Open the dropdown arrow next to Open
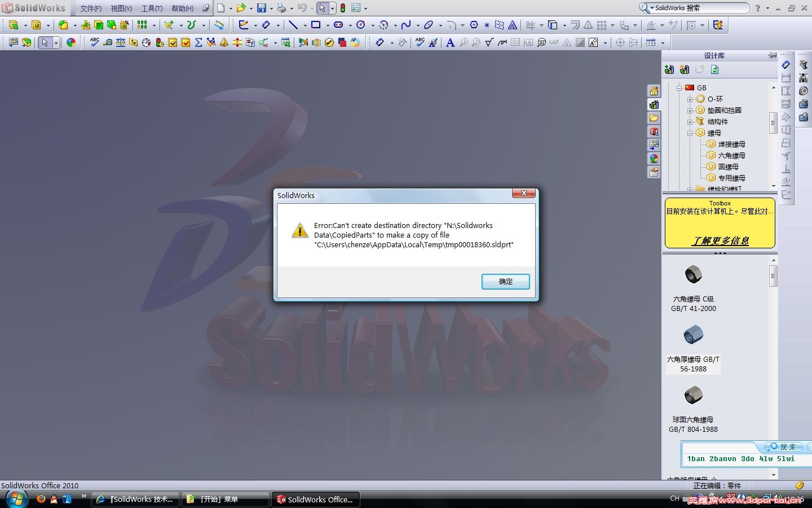Viewport: 812px width, 508px height. click(250, 8)
